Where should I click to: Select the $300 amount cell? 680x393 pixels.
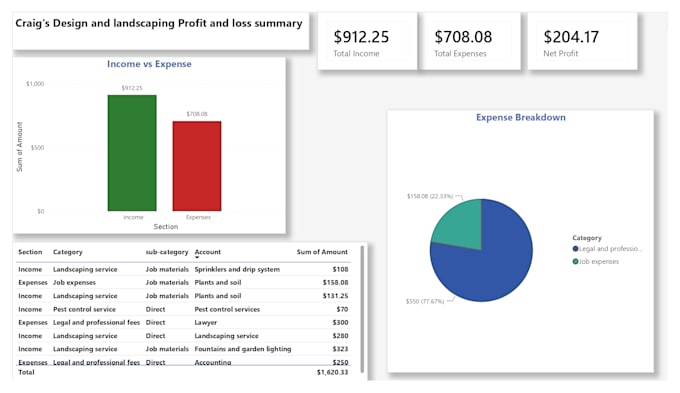(340, 322)
